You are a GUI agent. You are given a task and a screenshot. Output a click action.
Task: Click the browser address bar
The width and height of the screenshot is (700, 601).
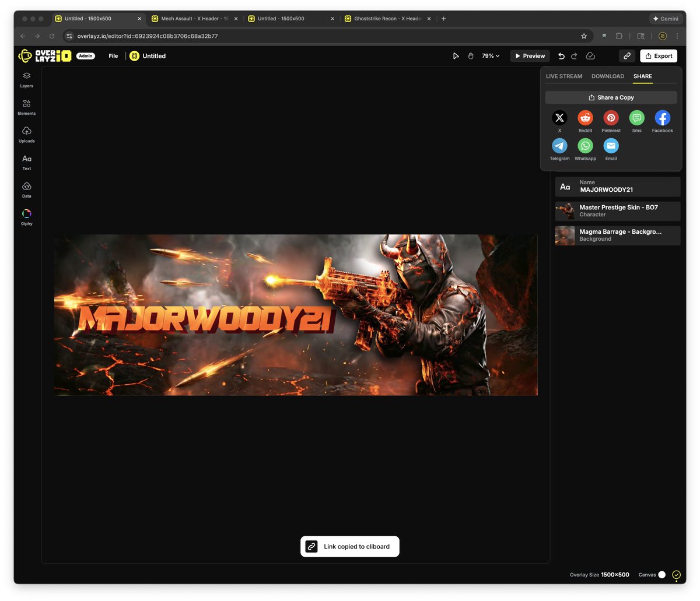(327, 36)
